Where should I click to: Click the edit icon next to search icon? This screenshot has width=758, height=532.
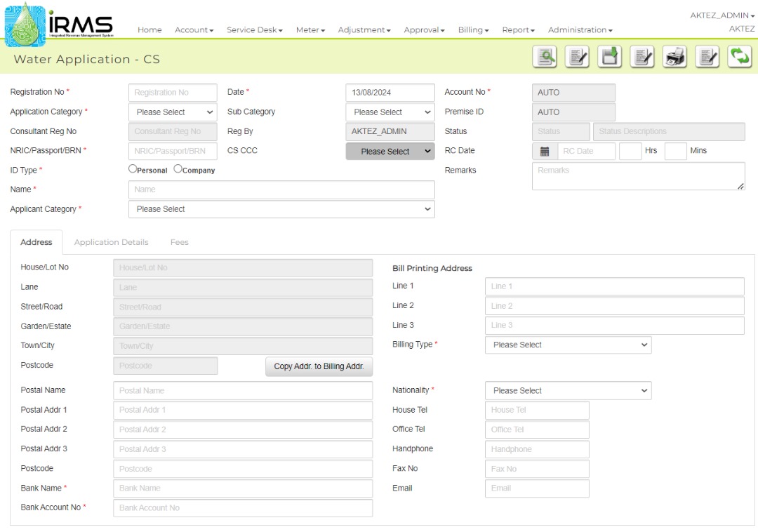pyautogui.click(x=577, y=57)
